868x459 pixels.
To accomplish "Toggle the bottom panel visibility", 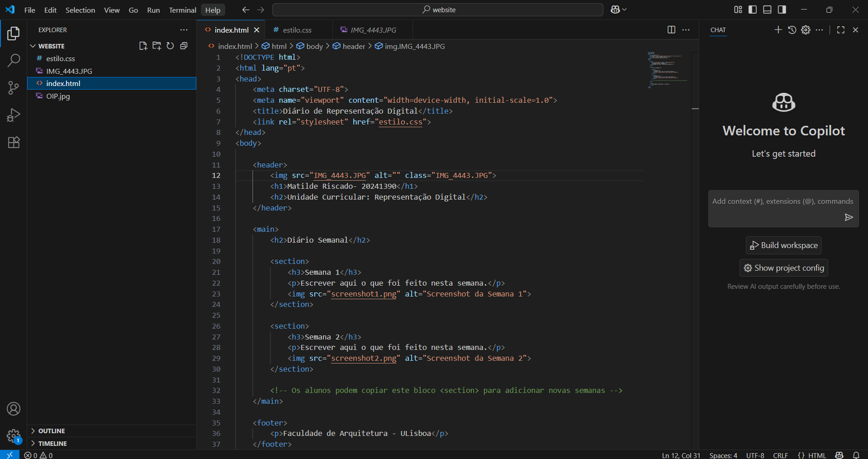I will [x=767, y=10].
